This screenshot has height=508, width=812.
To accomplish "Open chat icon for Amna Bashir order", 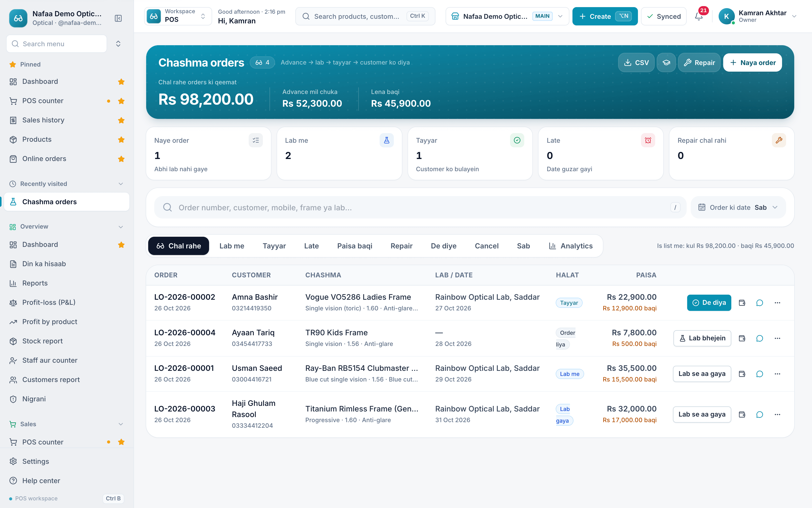I will point(760,303).
